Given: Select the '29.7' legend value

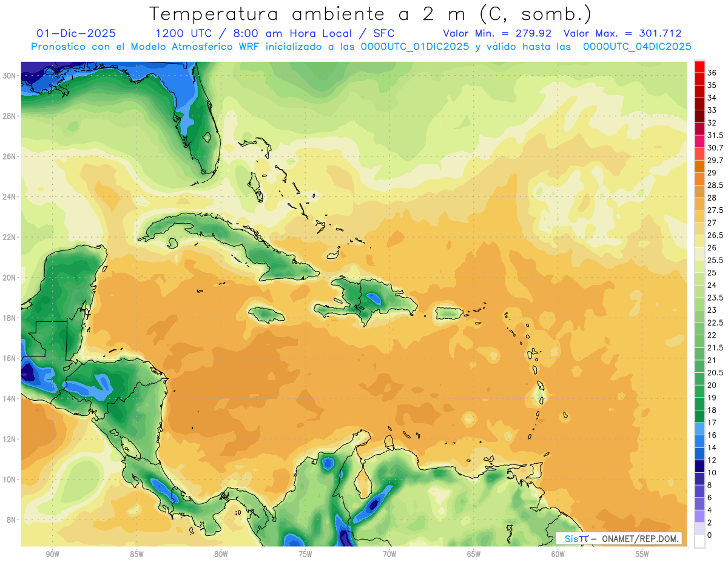Looking at the screenshot, I should click(x=715, y=160).
